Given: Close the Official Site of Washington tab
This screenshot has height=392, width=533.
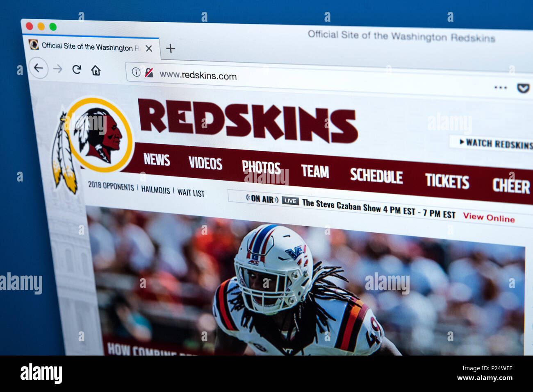Looking at the screenshot, I should tap(149, 48).
